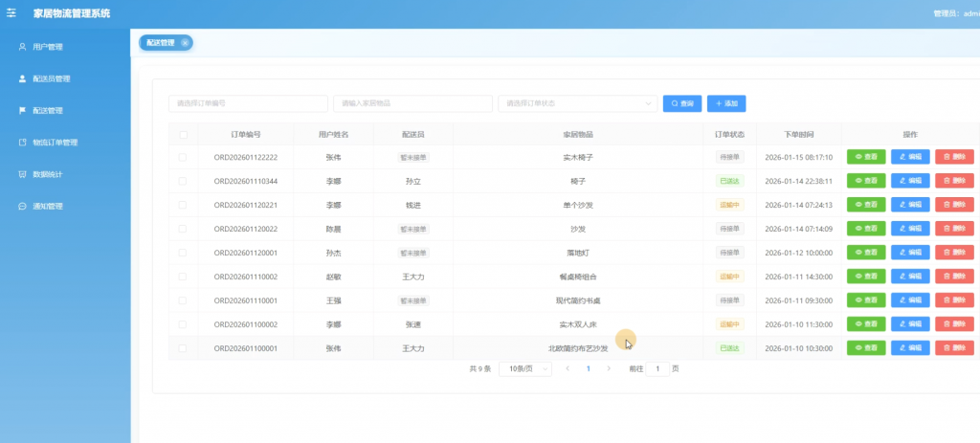The image size is (980, 443).
Task: Click courier name 钱进 in the table
Action: [413, 205]
